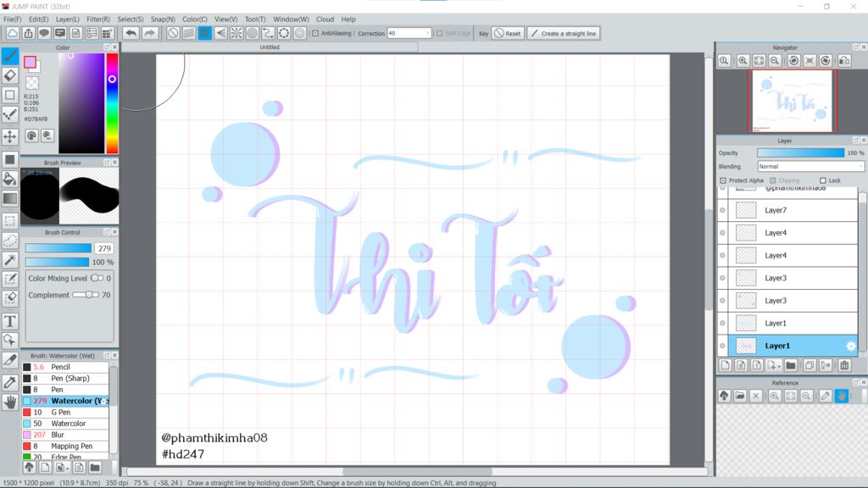Select the Gradient tool
Viewport: 868px width, 488px height.
click(10, 198)
